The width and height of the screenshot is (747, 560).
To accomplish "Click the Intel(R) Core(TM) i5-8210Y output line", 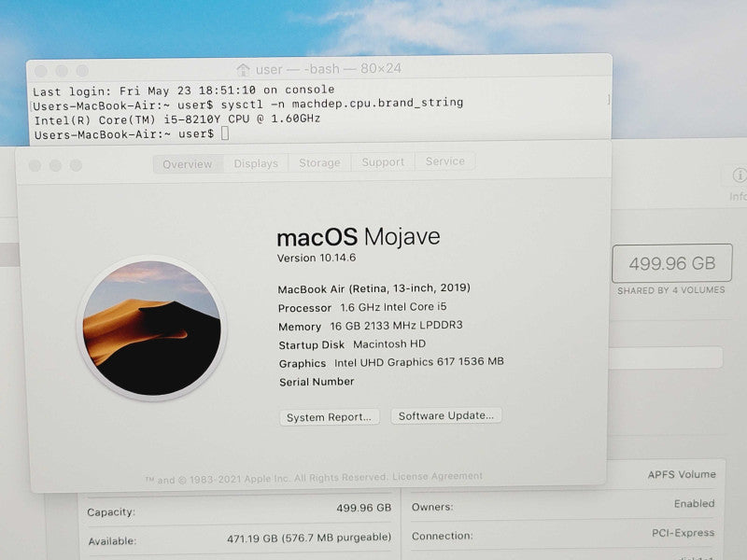I will (176, 119).
